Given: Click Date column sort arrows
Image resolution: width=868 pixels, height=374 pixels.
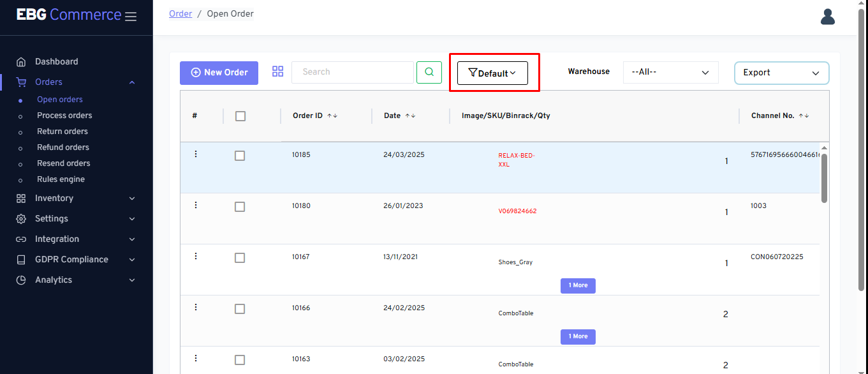Looking at the screenshot, I should point(410,116).
